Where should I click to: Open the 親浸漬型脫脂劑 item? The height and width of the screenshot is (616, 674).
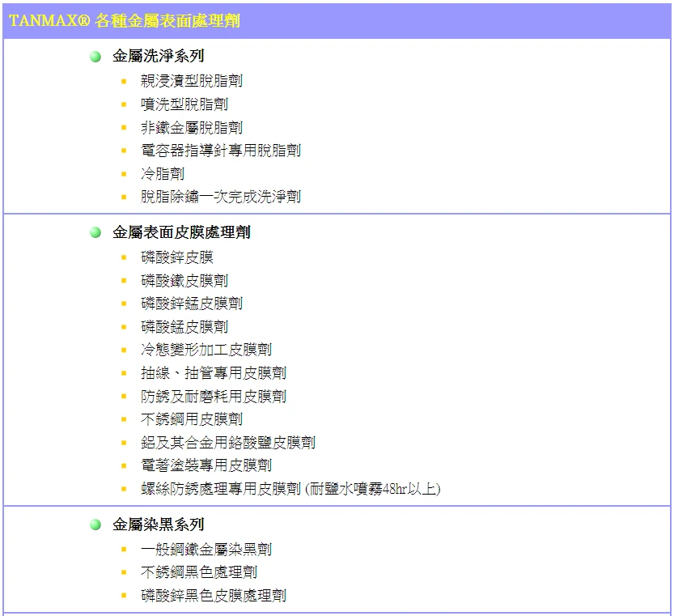coord(191,81)
